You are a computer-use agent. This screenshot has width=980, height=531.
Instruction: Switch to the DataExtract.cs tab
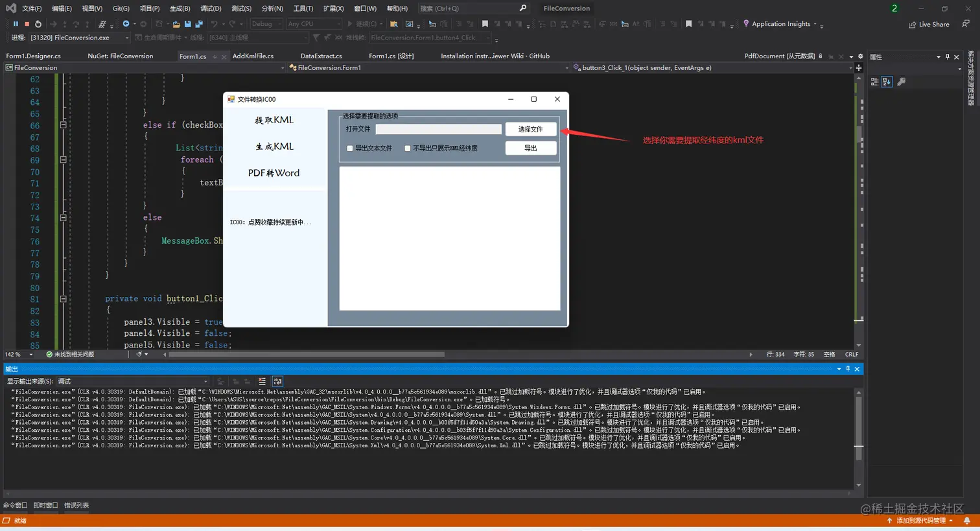(321, 56)
